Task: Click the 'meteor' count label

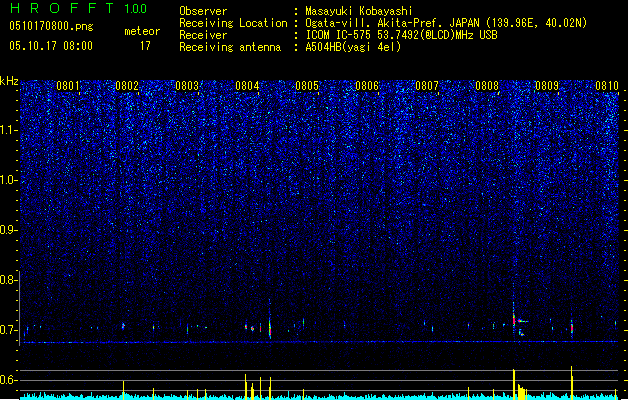Action: 142,31
